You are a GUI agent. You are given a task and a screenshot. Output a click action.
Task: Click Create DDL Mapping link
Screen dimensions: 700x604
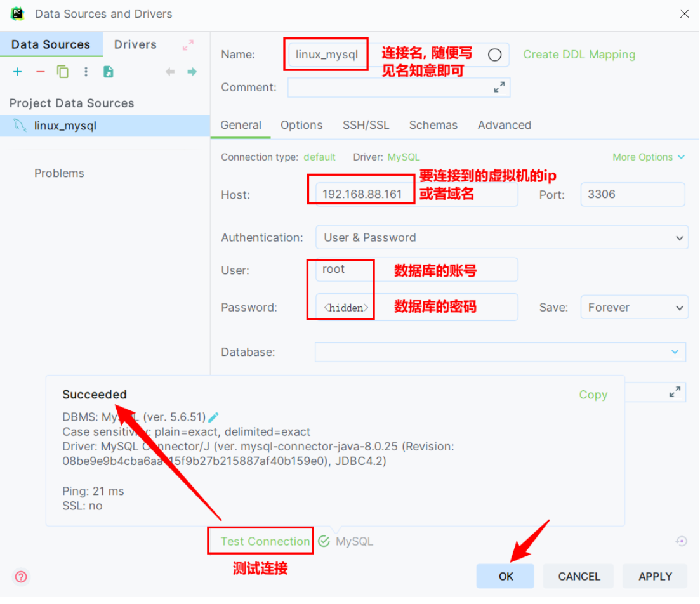click(579, 55)
